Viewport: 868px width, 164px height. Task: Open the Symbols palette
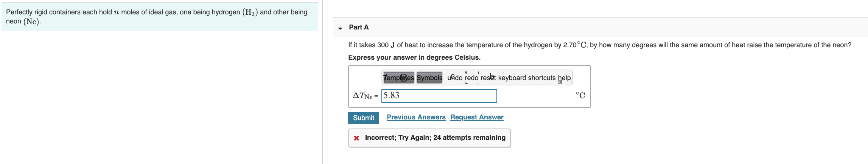(x=429, y=78)
